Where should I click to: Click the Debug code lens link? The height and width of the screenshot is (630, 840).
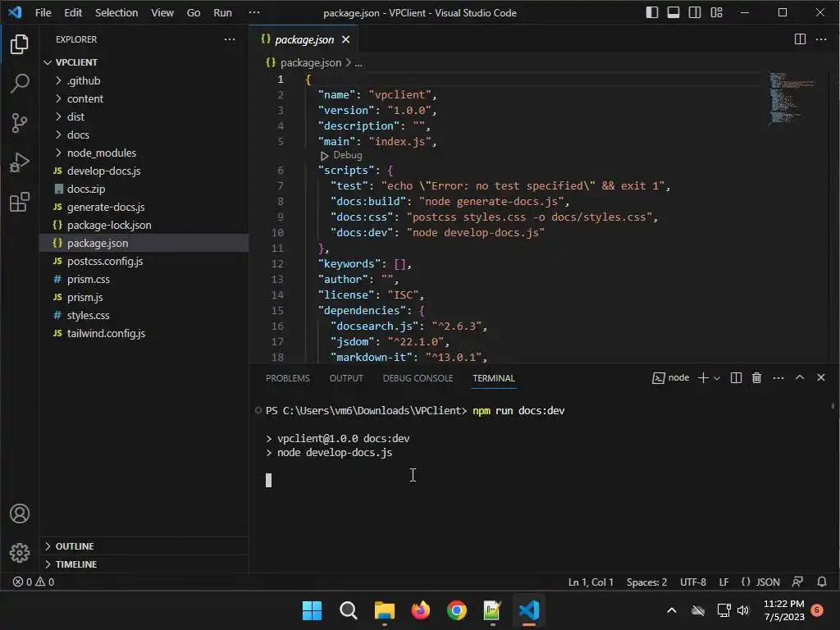[347, 155]
